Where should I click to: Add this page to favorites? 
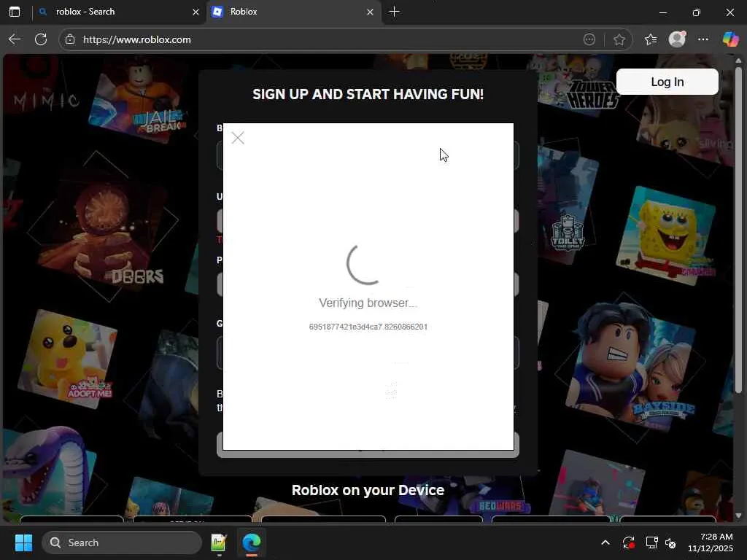click(x=619, y=39)
